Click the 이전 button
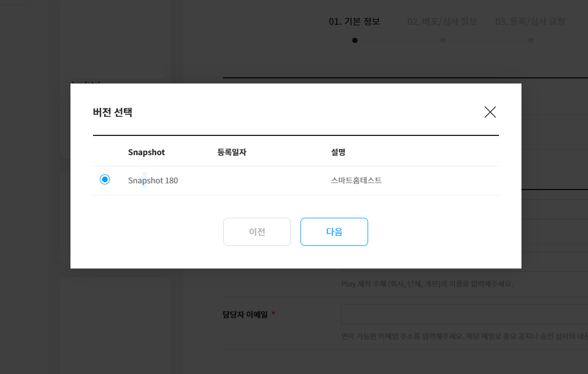 pos(257,232)
